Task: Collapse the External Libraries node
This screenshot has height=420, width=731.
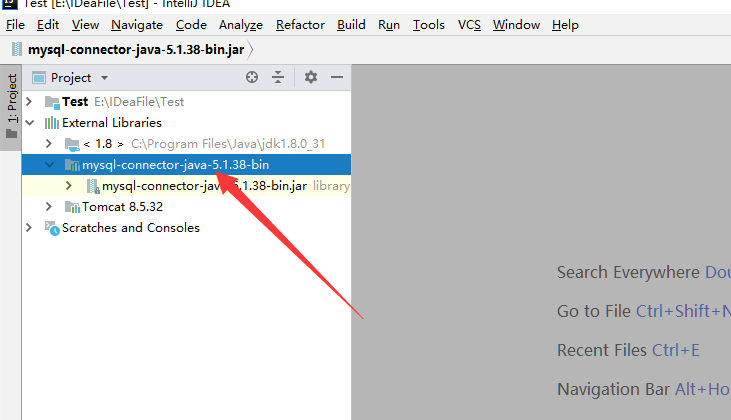Action: 30,123
